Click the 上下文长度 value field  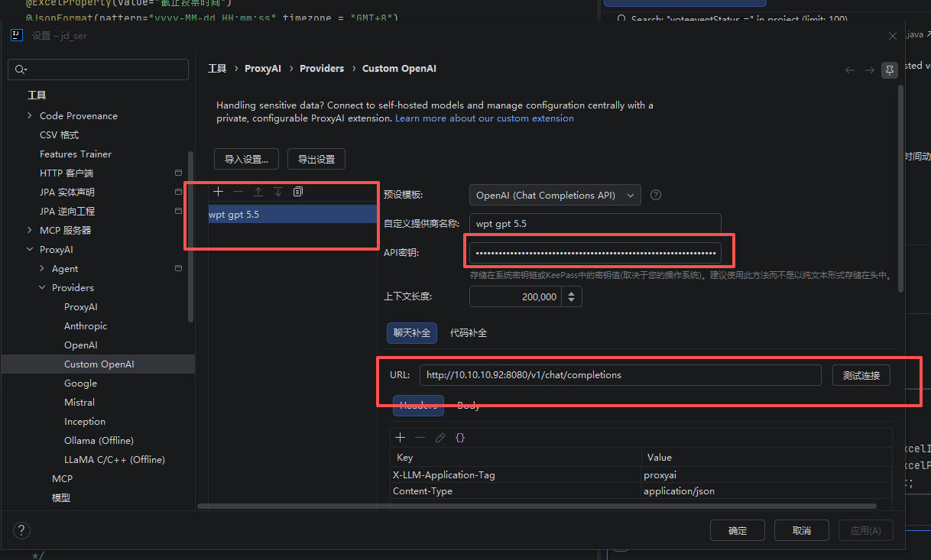pos(515,296)
